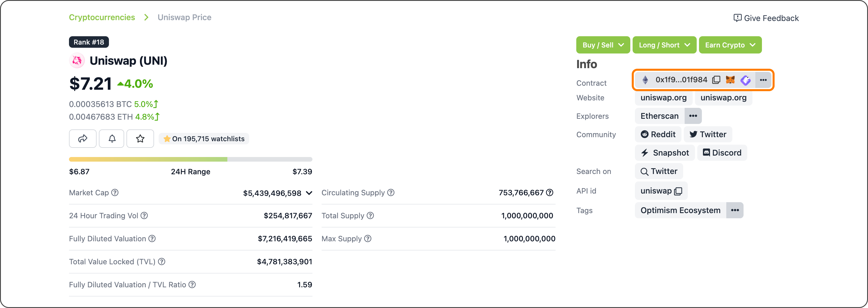The width and height of the screenshot is (868, 308).
Task: Expand the Buy / Sell dropdown
Action: click(x=603, y=45)
